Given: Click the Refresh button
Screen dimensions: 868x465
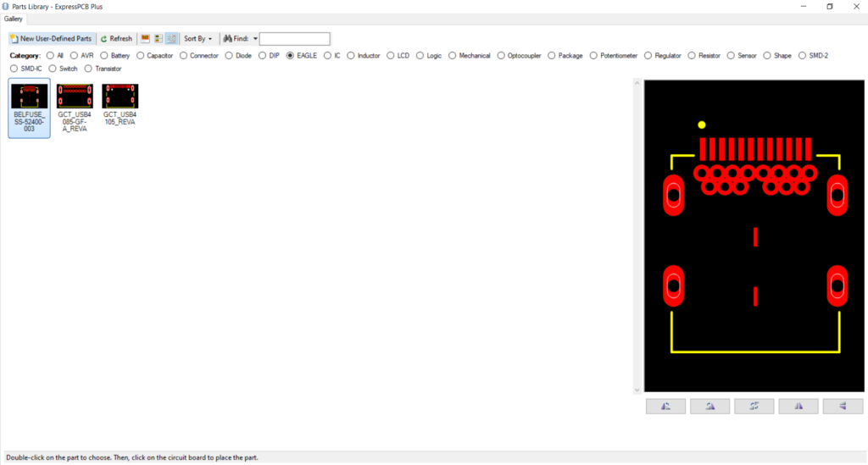Looking at the screenshot, I should [x=116, y=39].
